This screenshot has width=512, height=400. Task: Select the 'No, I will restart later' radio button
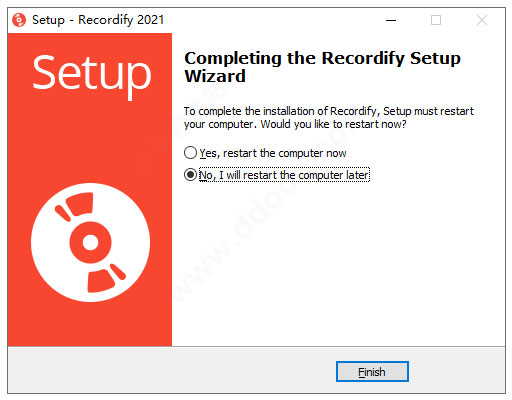(190, 175)
